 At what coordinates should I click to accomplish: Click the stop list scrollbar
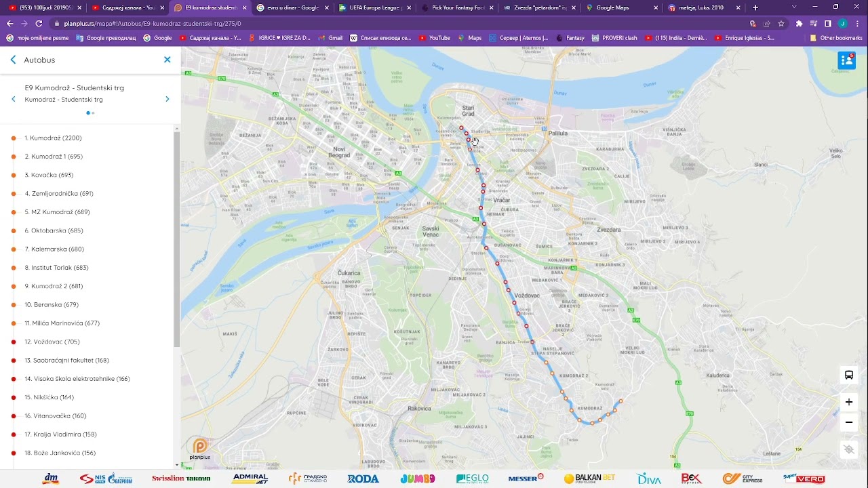tap(177, 239)
